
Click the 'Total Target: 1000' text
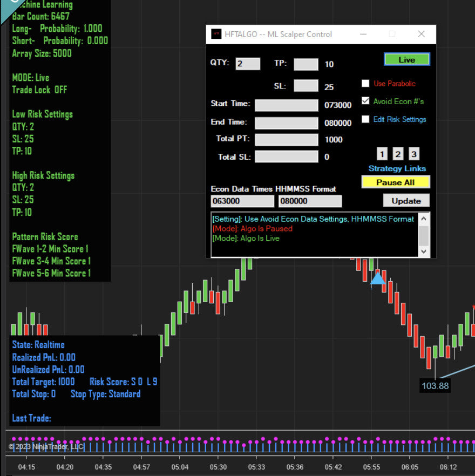pyautogui.click(x=43, y=382)
